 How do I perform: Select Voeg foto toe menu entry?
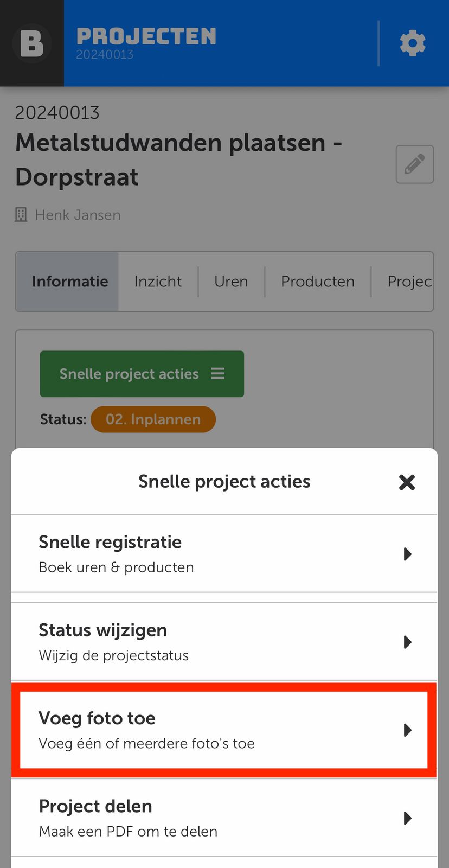click(x=146, y=730)
